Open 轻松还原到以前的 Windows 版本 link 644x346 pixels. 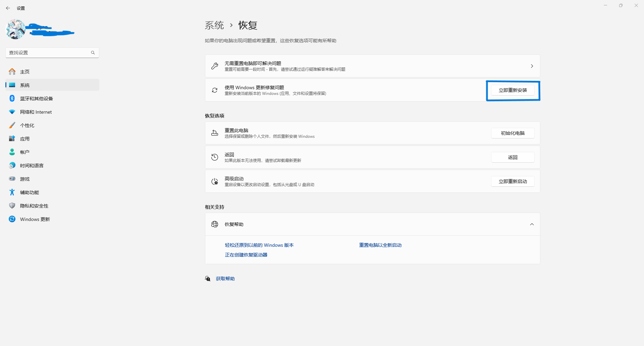click(x=259, y=245)
